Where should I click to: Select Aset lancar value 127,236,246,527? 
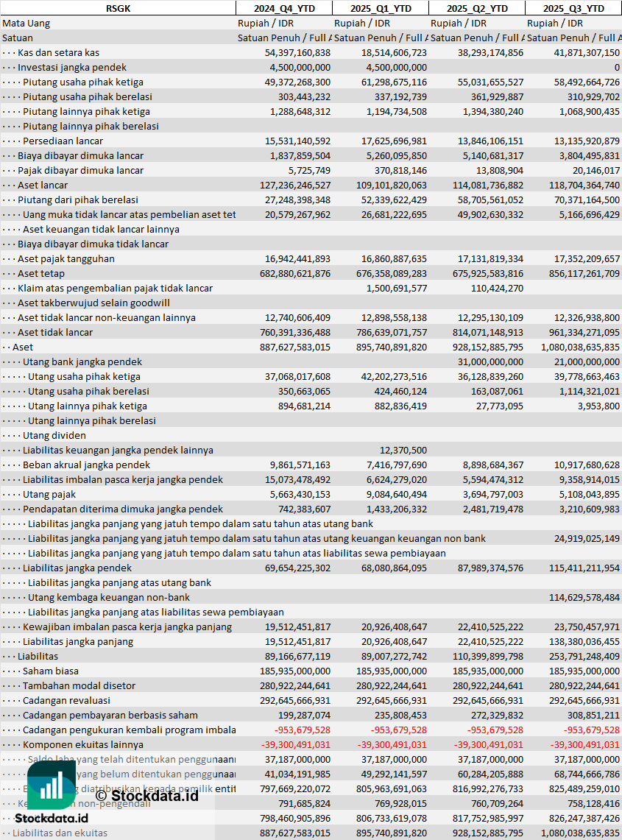[x=295, y=186]
